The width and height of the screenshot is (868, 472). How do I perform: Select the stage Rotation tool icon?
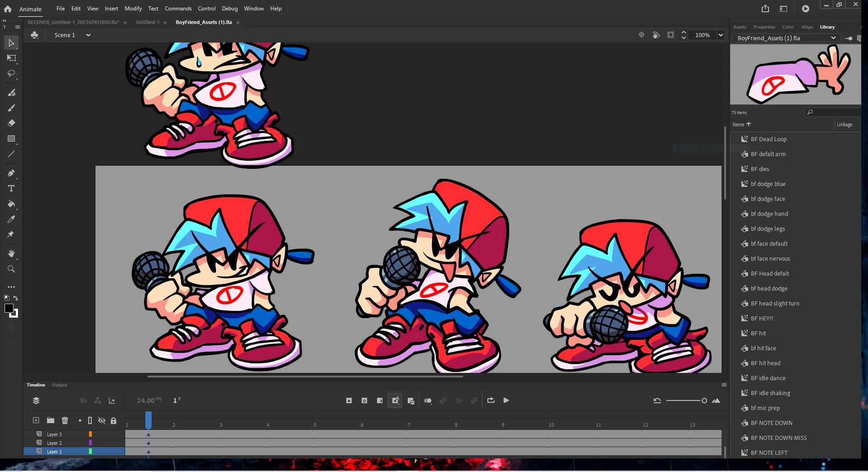coord(656,35)
